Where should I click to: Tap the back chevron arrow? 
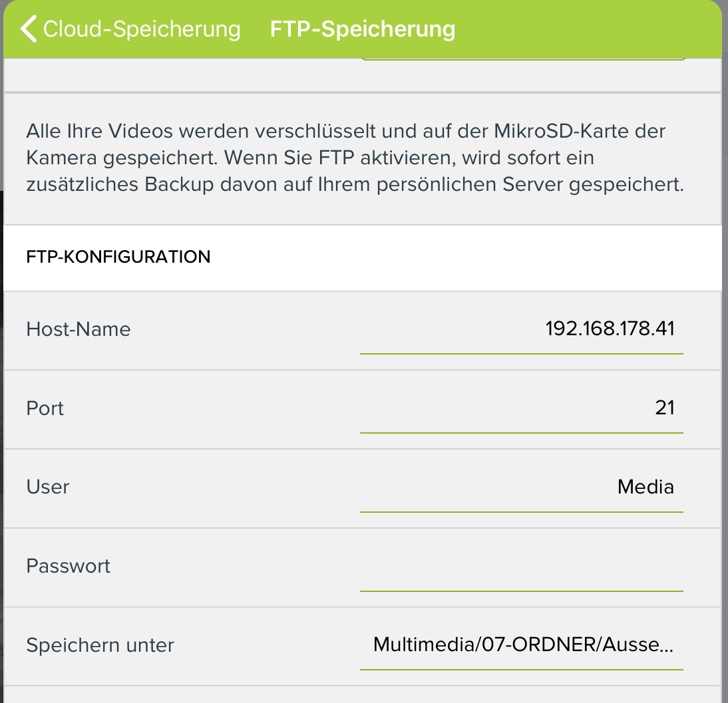coord(29,29)
